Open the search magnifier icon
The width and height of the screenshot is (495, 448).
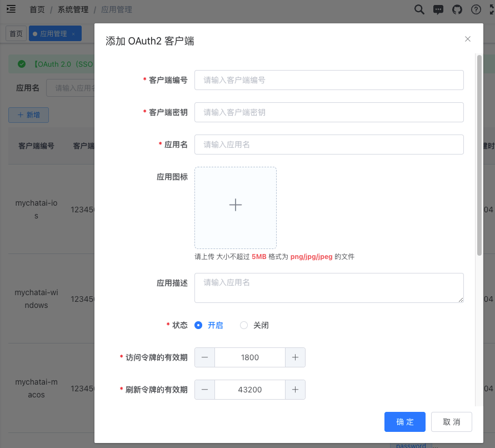419,9
